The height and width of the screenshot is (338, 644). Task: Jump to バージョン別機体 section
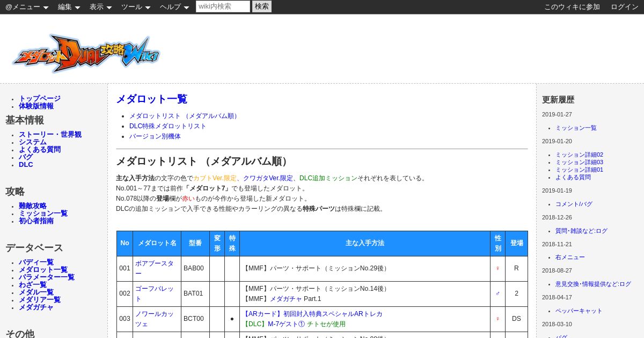pos(155,136)
